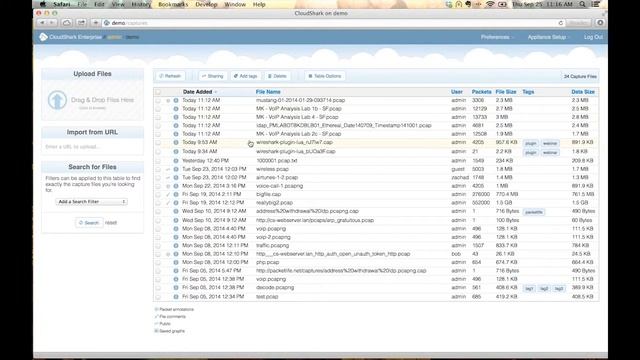Check the box for mustang-01-2014-01-29-093714.pcap
The height and width of the screenshot is (360, 640).
point(158,100)
